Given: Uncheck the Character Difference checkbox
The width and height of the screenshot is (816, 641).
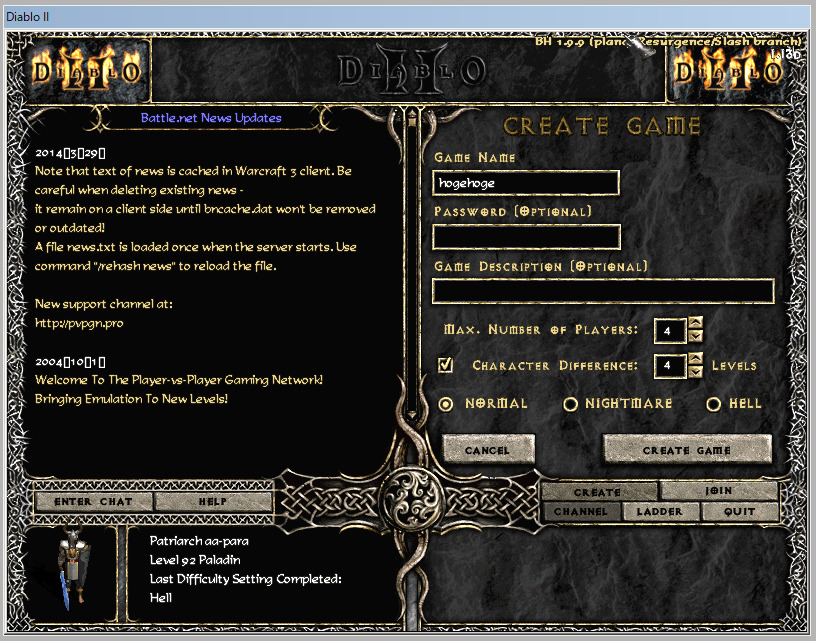Looking at the screenshot, I should pyautogui.click(x=446, y=365).
